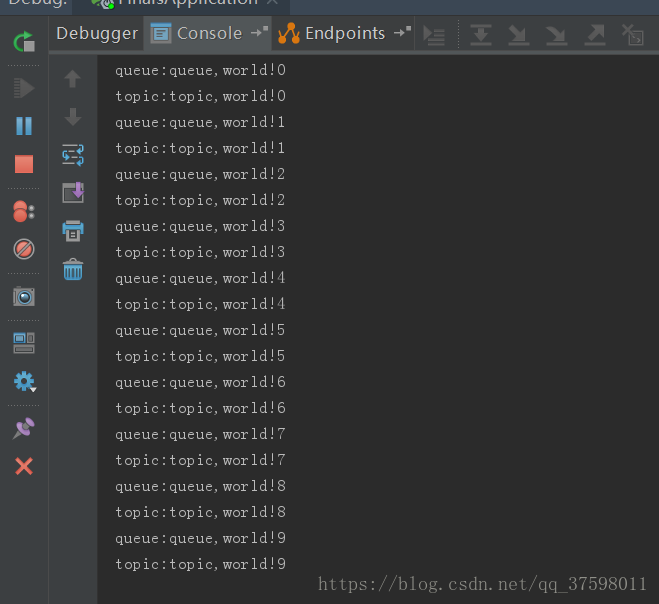This screenshot has height=604, width=659.
Task: Select the Console tab
Action: point(208,34)
